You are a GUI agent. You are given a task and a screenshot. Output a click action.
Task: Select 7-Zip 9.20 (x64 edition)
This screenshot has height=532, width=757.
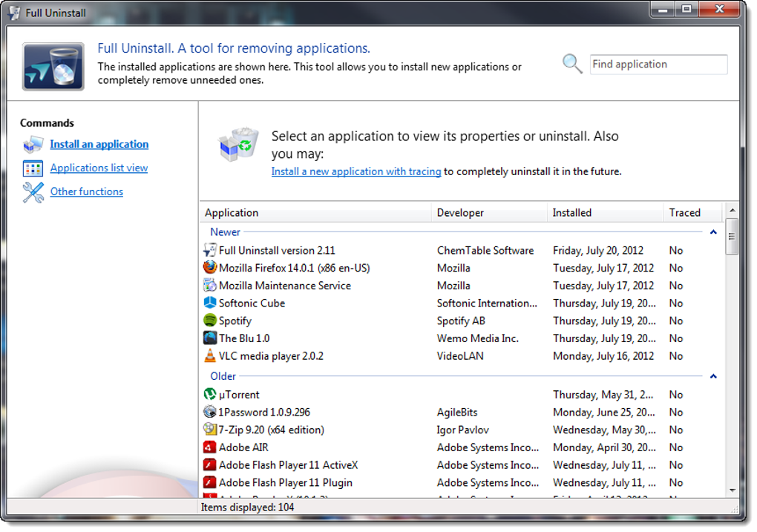tap(272, 430)
